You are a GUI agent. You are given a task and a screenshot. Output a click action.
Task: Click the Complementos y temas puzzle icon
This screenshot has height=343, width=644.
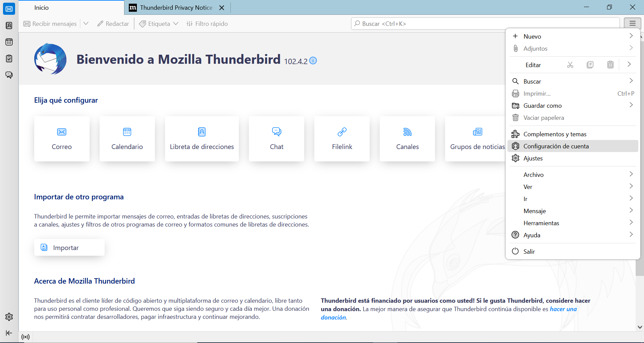tap(516, 134)
